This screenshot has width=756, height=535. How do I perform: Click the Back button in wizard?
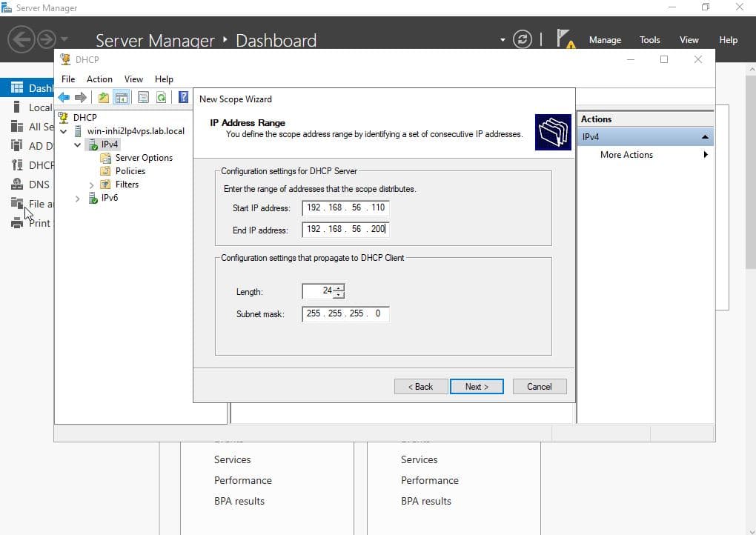click(x=420, y=387)
